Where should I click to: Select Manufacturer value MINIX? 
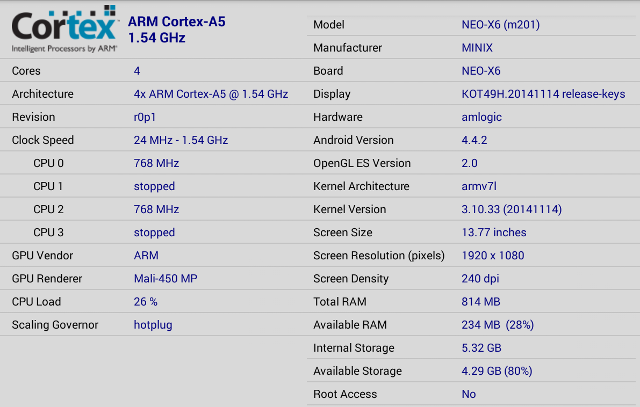click(x=477, y=48)
